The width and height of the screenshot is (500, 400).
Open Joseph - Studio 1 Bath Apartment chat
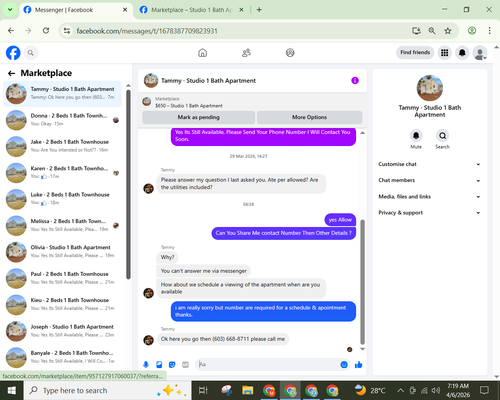click(62, 331)
